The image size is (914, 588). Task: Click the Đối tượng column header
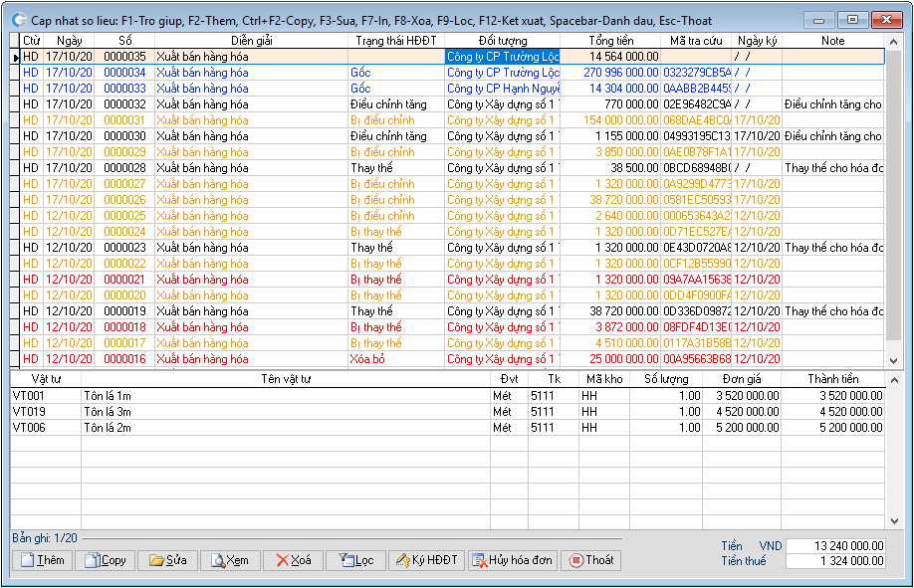click(503, 41)
